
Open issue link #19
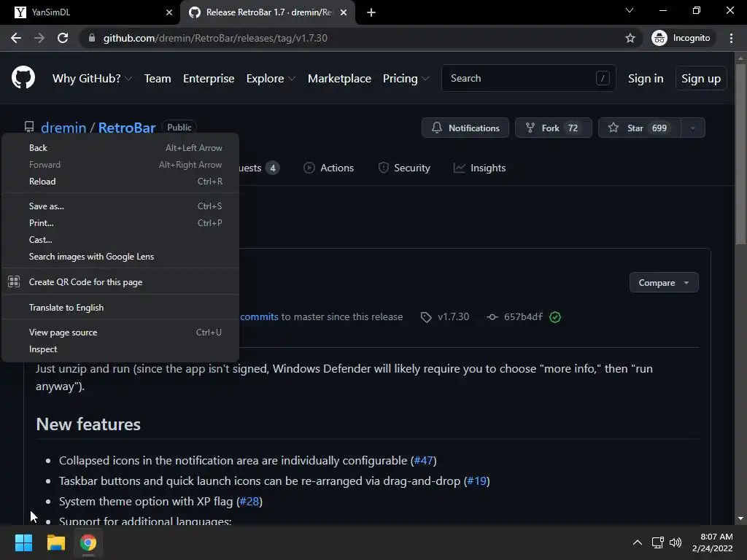pyautogui.click(x=477, y=481)
